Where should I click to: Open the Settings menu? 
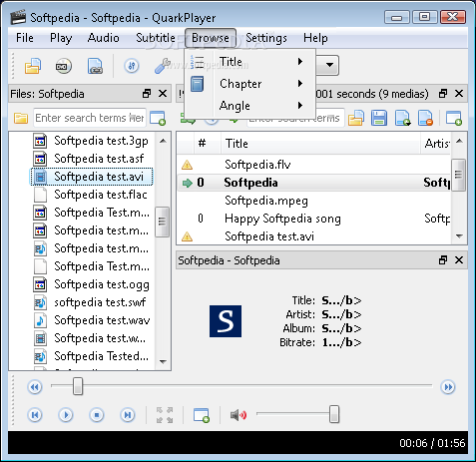[266, 38]
